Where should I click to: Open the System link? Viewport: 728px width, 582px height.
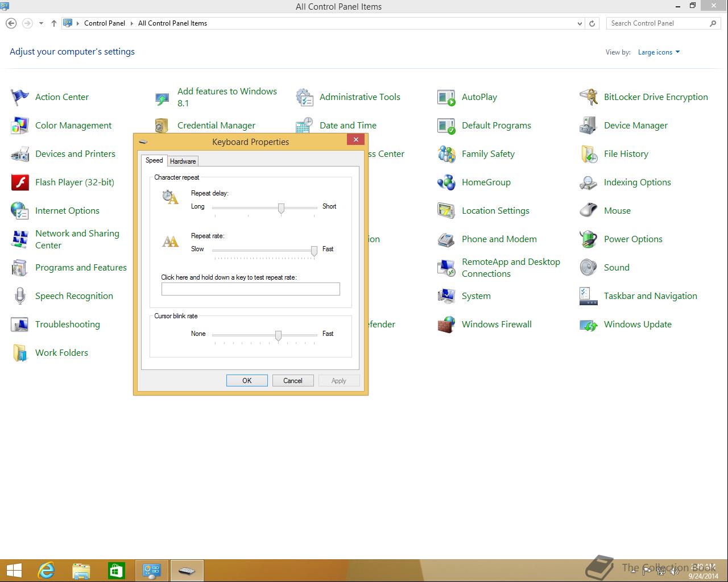[x=476, y=296]
